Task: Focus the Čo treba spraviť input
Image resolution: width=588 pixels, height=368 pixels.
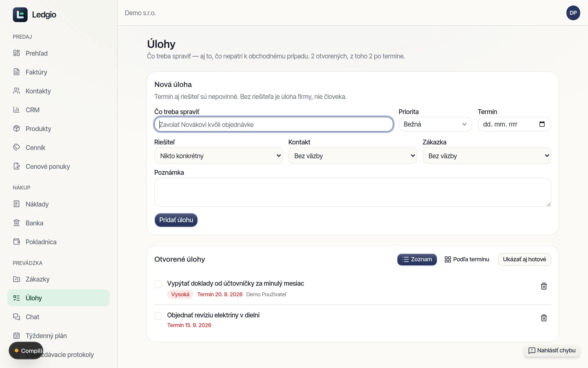Action: point(274,124)
